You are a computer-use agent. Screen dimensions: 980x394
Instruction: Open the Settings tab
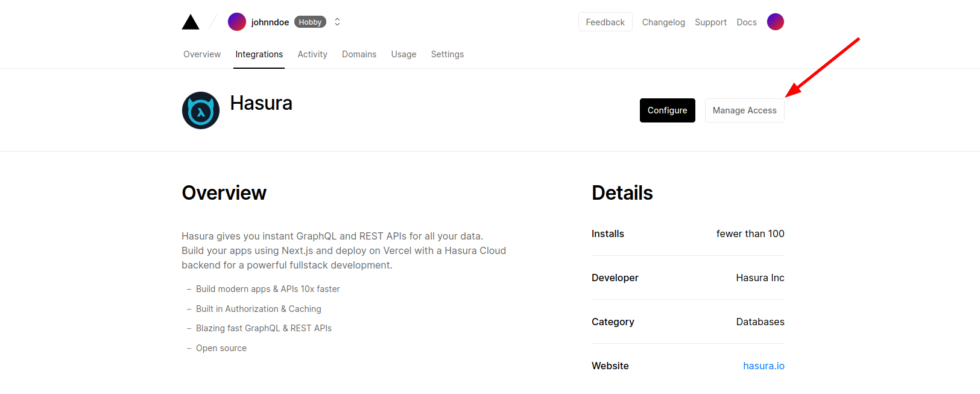tap(447, 54)
